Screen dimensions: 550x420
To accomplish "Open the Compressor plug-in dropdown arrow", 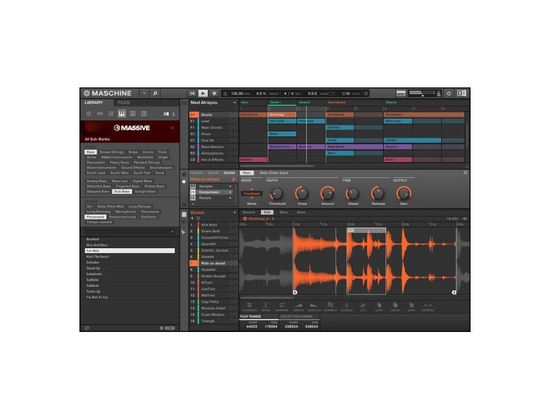I will 230,192.
